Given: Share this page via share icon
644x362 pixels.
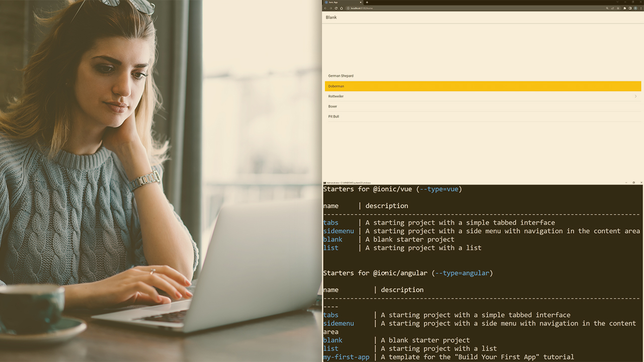Looking at the screenshot, I should [612, 8].
